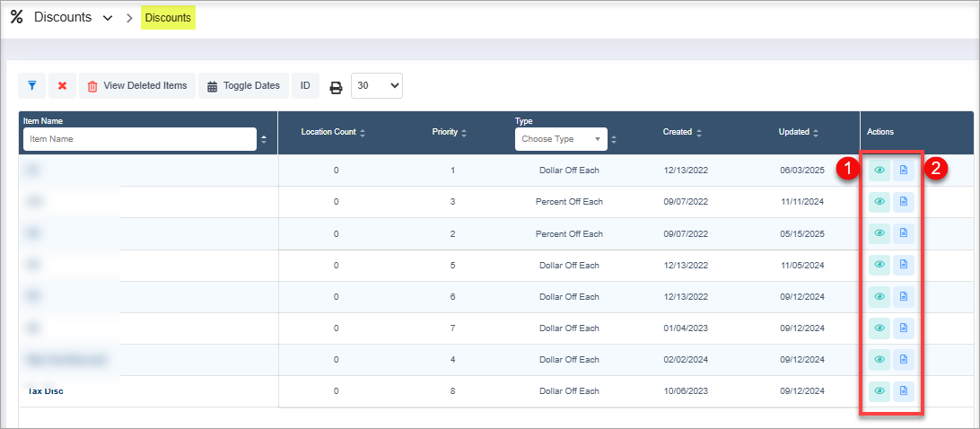Viewport: 980px width, 429px height.
Task: Sort by Location Count column header
Action: [x=333, y=132]
